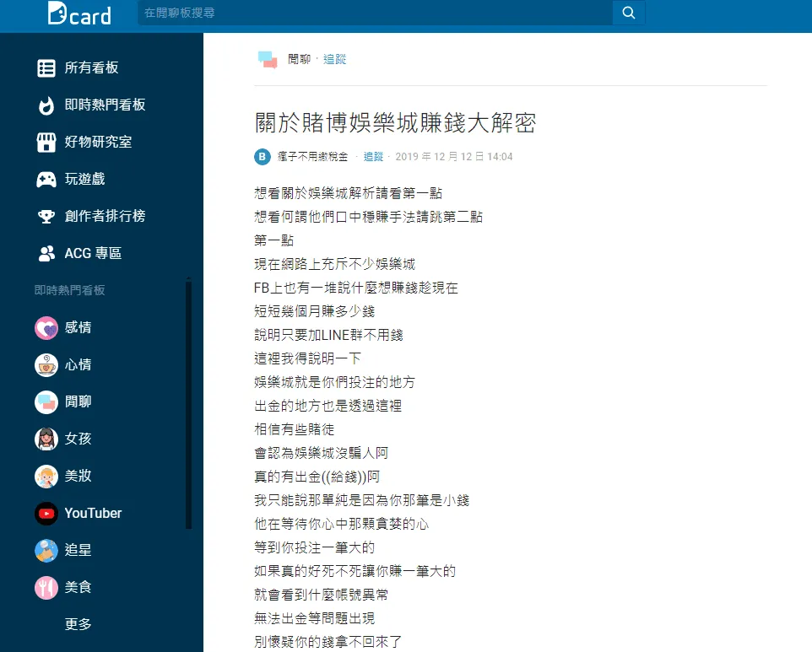This screenshot has height=652, width=812.
Task: Click the sidebar scrollbar
Action: [x=188, y=405]
